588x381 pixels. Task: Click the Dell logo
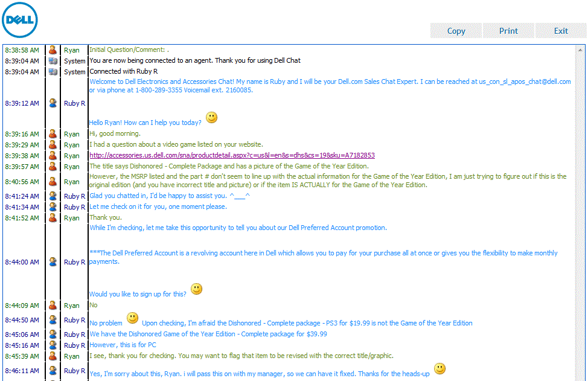pos(20,20)
